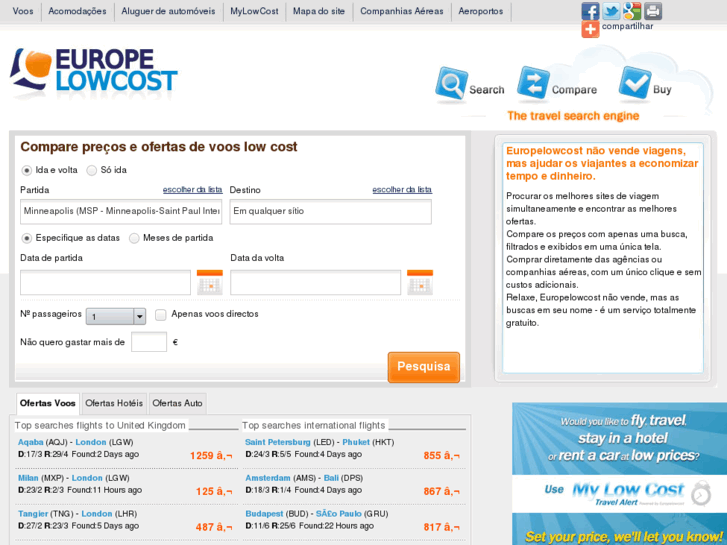The width and height of the screenshot is (727, 545).
Task: Open Budapest flight offer link
Action: click(x=264, y=513)
